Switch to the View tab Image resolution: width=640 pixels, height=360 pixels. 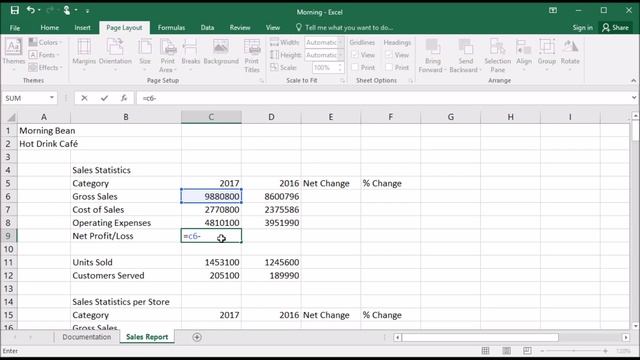tap(273, 28)
